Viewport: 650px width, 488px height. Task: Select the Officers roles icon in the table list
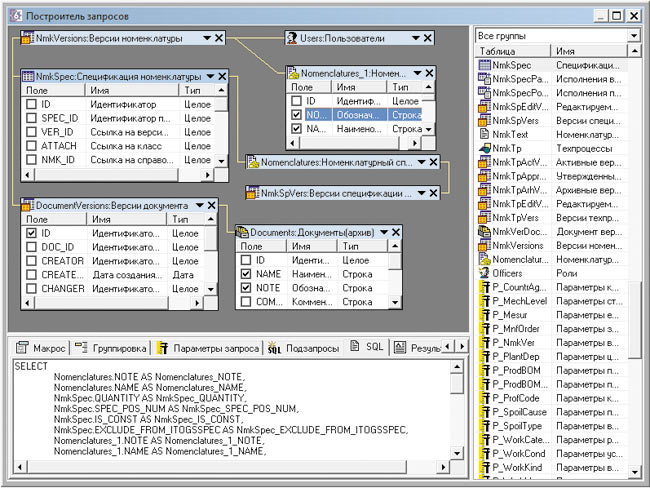click(x=485, y=271)
